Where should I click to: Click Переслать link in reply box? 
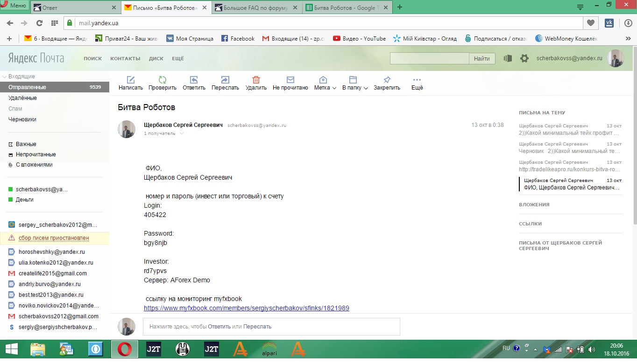[257, 327]
